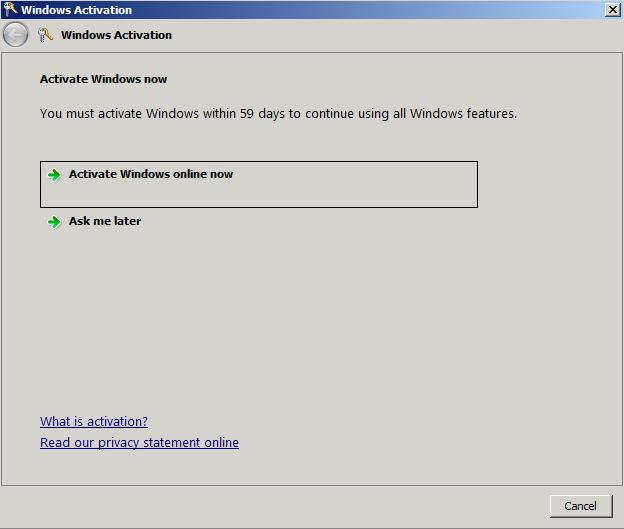Click the Windows Activation header label beside the key

click(116, 35)
